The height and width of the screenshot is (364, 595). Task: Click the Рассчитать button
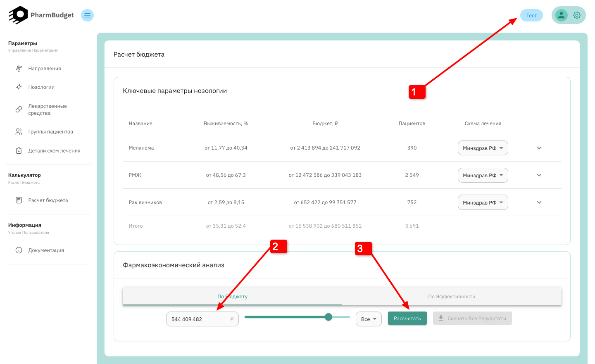[x=407, y=318]
